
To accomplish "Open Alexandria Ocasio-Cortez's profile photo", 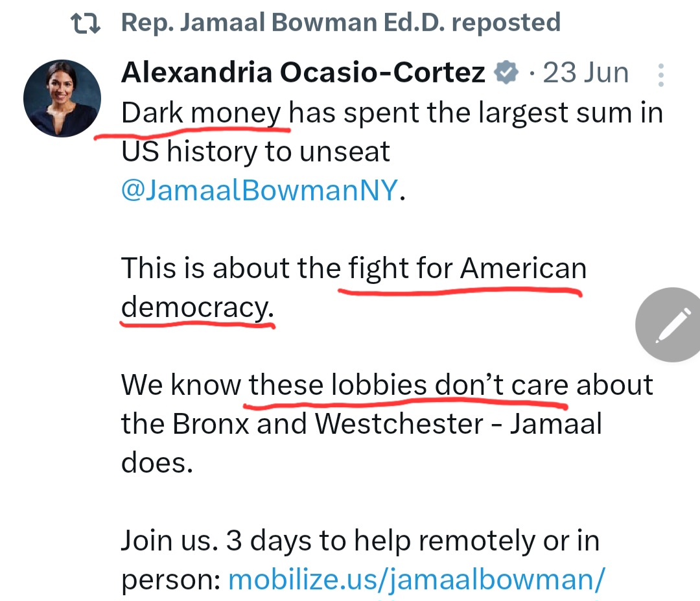I will 62,99.
